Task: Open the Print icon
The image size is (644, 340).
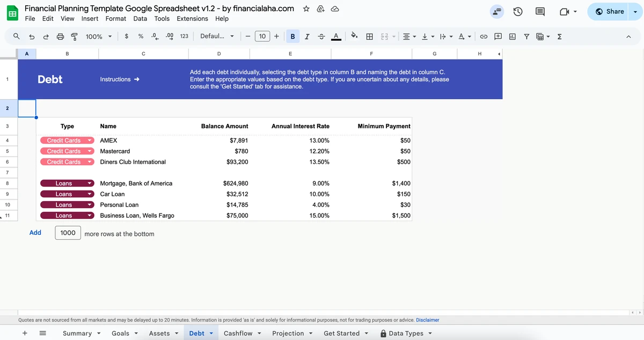Action: coord(60,36)
